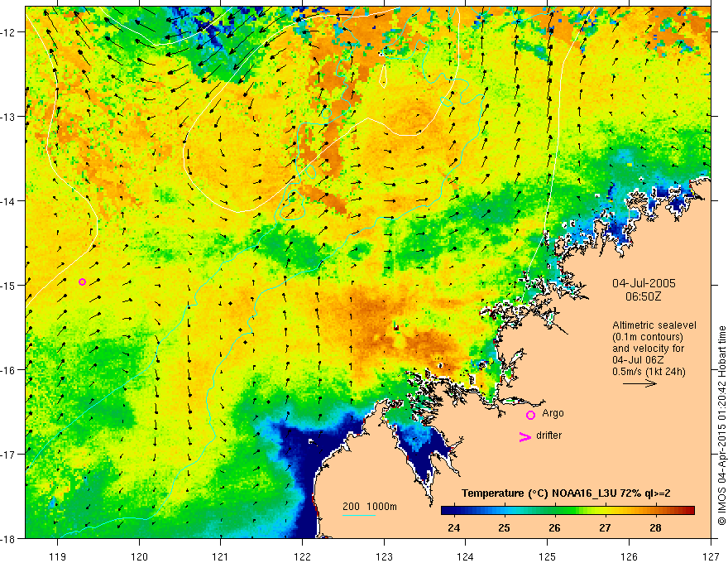Click the color bar label '27'

(605, 527)
